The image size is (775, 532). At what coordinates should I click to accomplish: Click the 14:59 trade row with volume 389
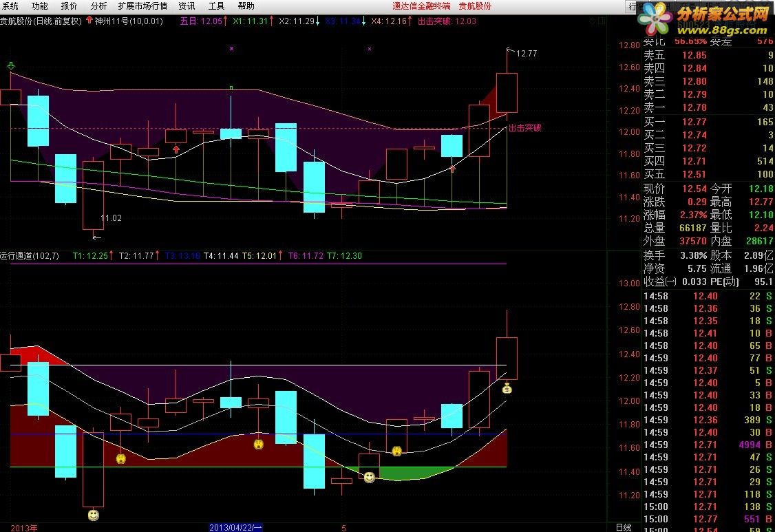pos(708,420)
